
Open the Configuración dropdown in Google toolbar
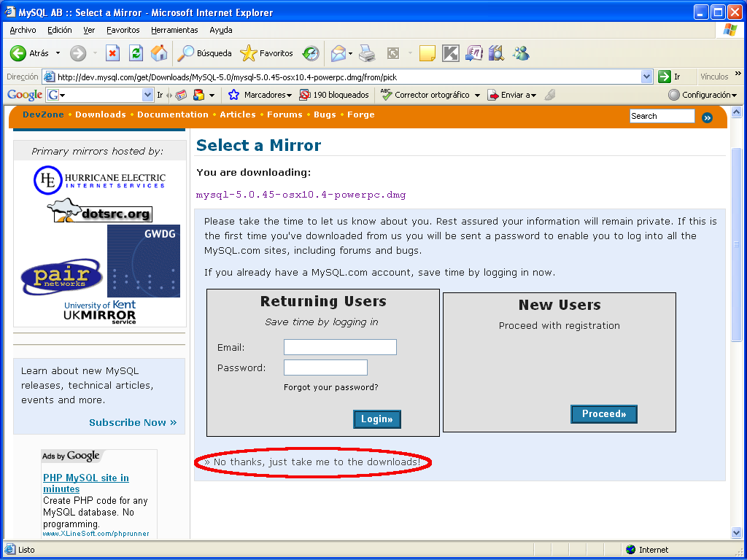(x=703, y=95)
